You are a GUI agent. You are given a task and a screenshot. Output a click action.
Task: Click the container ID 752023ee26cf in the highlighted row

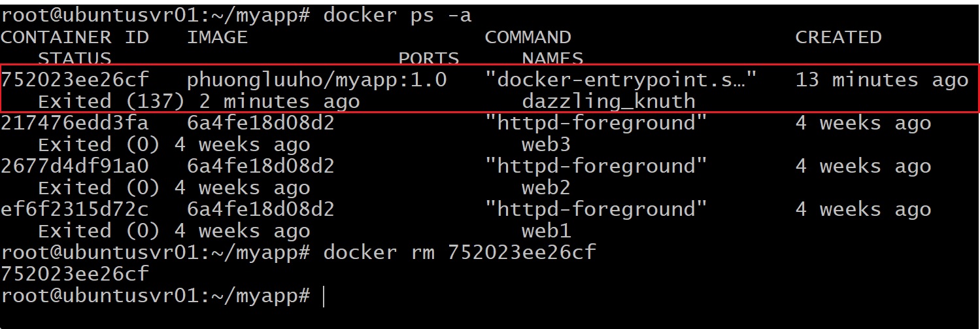pos(75,80)
